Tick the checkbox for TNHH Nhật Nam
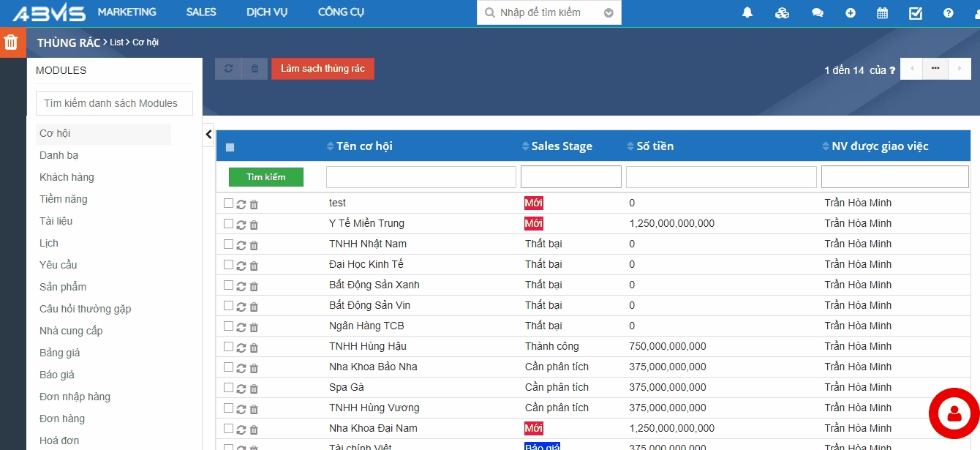 tap(228, 244)
